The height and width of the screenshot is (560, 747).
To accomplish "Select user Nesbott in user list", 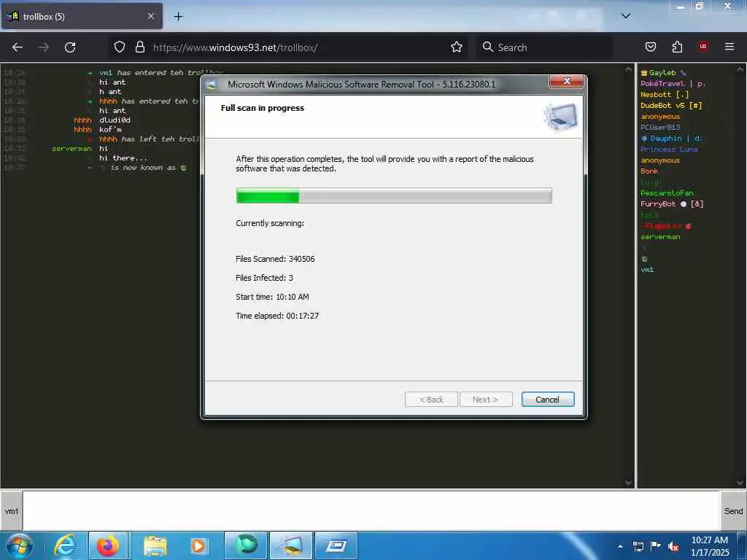I will click(x=665, y=95).
